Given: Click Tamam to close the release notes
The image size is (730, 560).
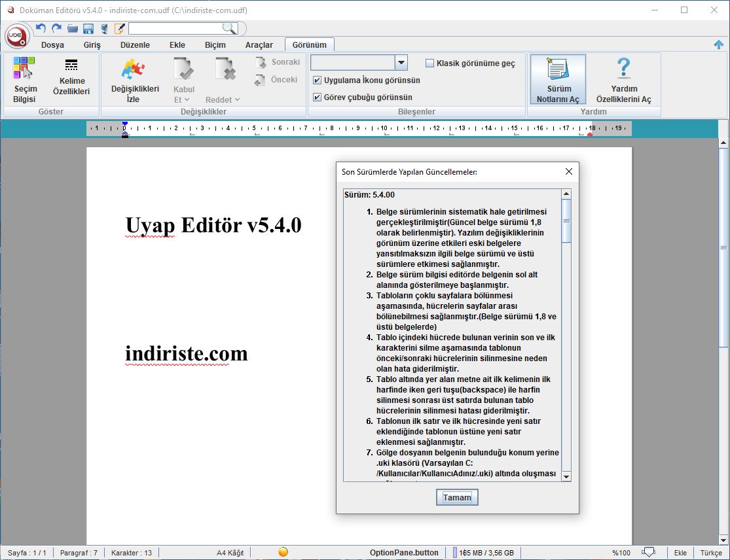Looking at the screenshot, I should point(457,497).
